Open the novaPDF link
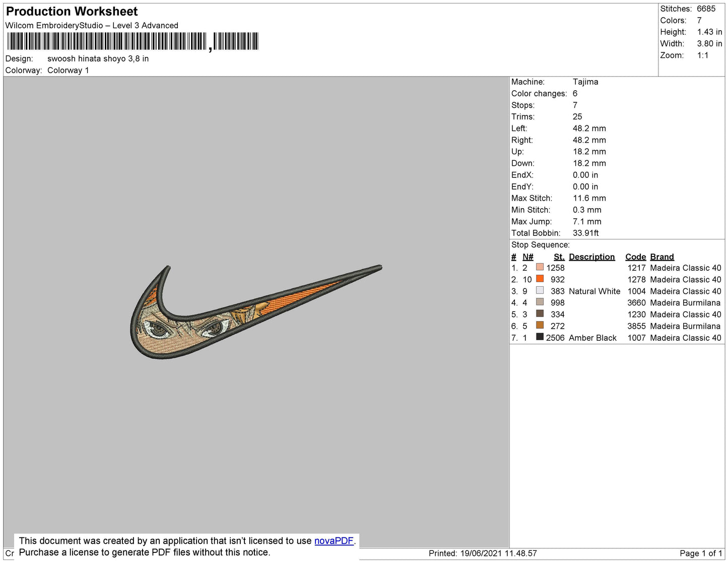Image resolution: width=728 pixels, height=563 pixels. tap(334, 541)
